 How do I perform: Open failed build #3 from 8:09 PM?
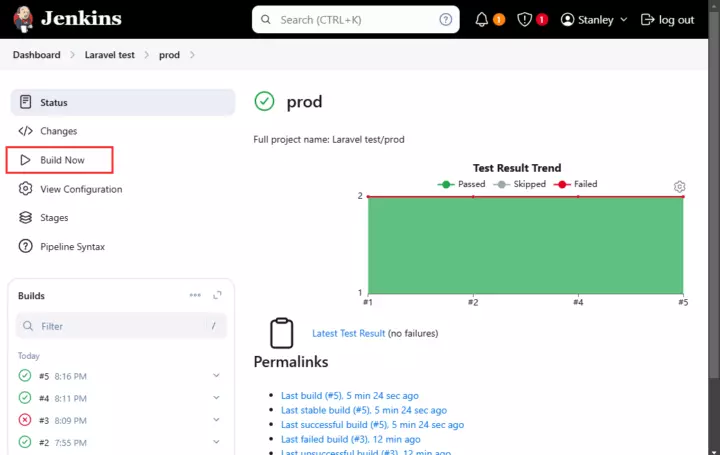[x=63, y=421]
